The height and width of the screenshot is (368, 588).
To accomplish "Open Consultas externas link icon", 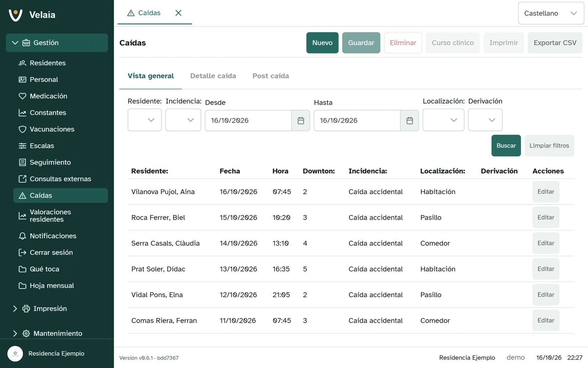I will pyautogui.click(x=22, y=179).
